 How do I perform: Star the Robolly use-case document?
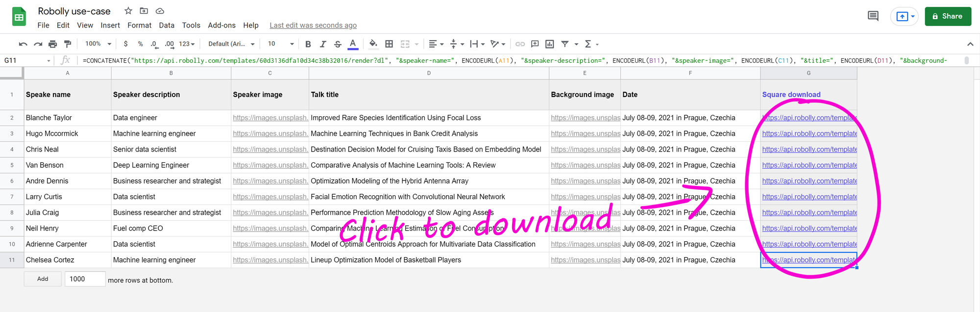coord(128,11)
